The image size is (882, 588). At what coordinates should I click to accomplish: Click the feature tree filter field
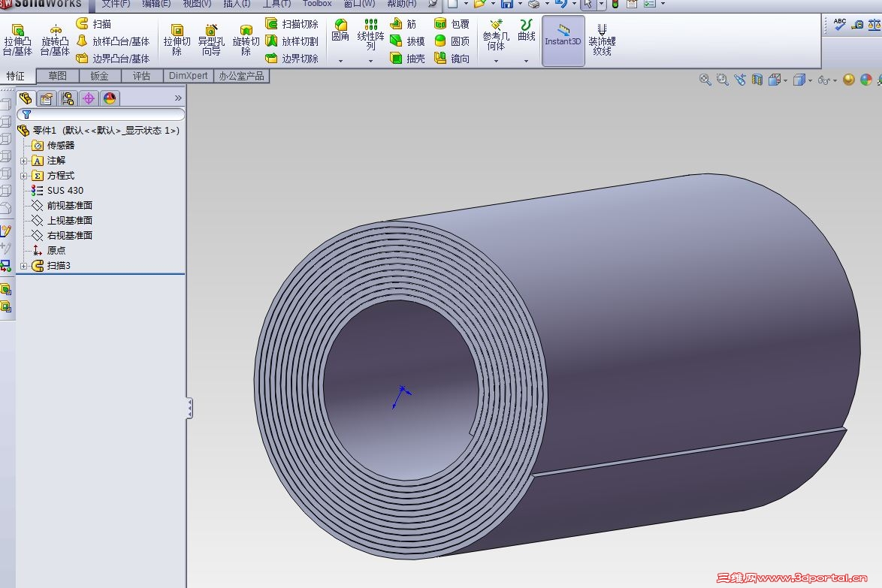coord(101,114)
